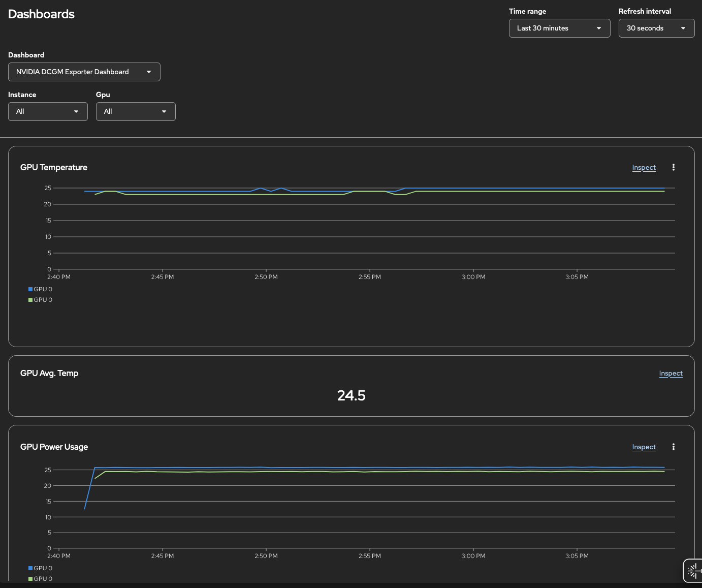Click the 2:50 PM mark on Temperature chart
Viewport: 702px width, 588px height.
tap(266, 277)
